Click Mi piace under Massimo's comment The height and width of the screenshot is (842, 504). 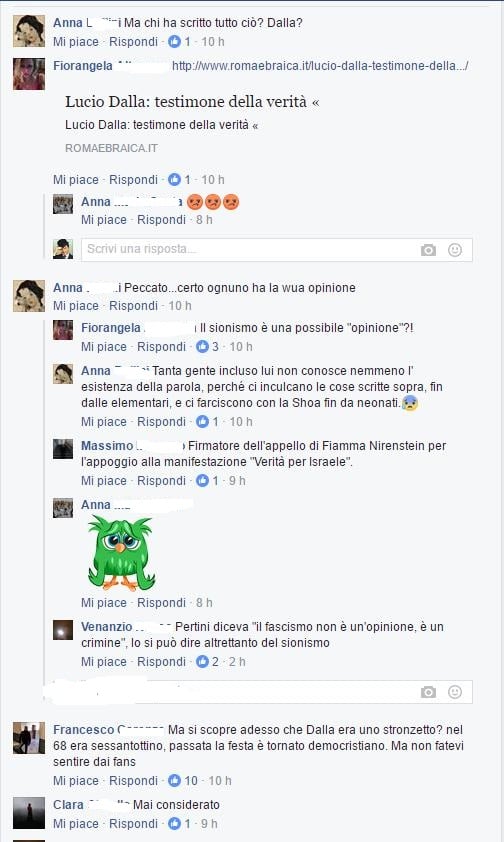[x=104, y=481]
